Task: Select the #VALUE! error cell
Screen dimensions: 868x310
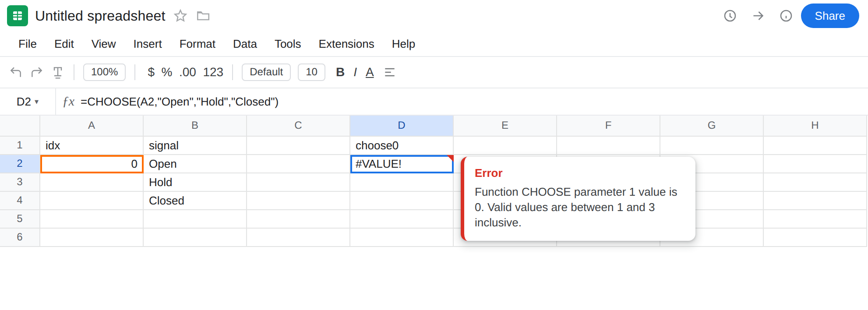Action: (x=402, y=164)
